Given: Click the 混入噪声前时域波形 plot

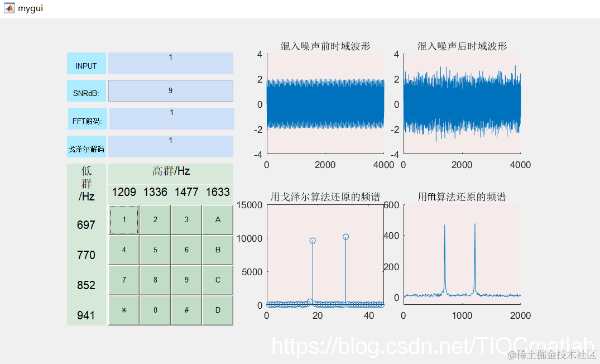Looking at the screenshot, I should (325, 104).
